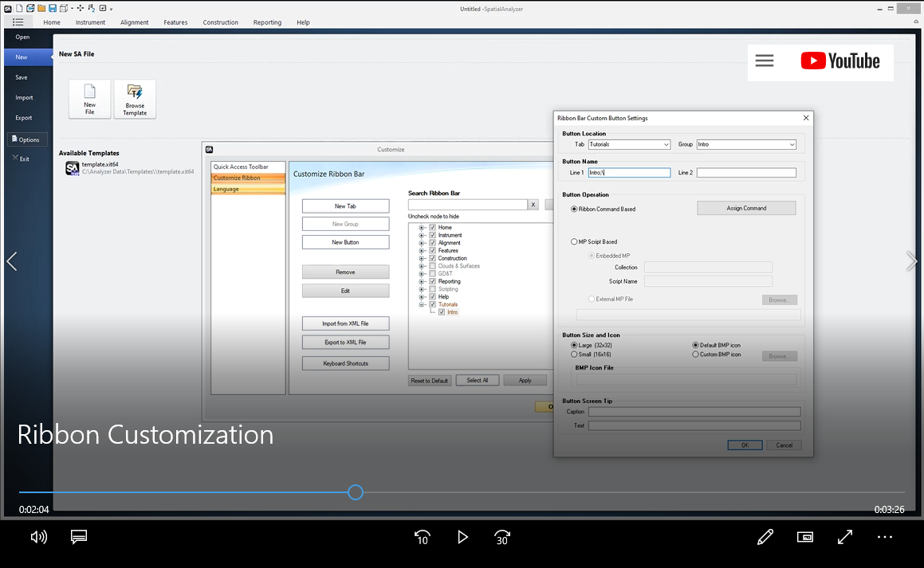This screenshot has height=568, width=924.
Task: Switch to the Instrument ribbon tab
Action: point(90,22)
